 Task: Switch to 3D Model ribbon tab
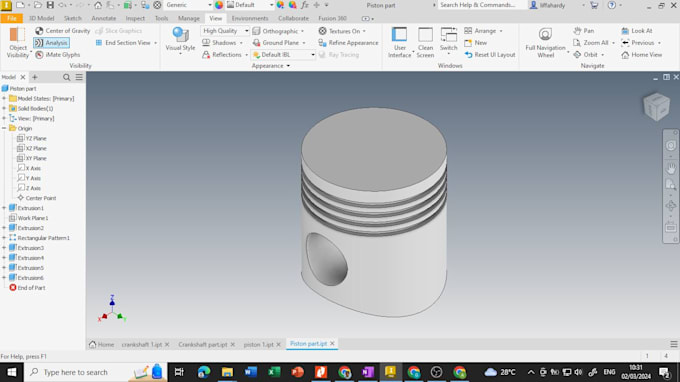coord(42,19)
